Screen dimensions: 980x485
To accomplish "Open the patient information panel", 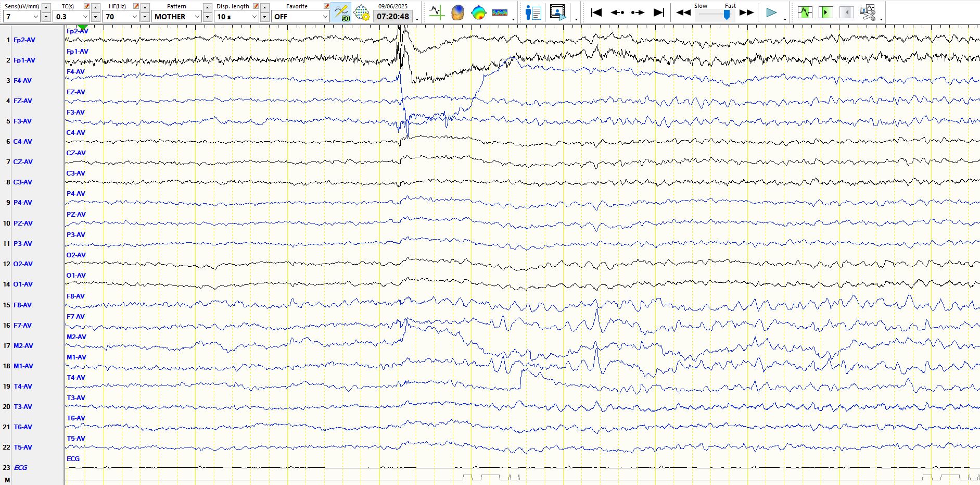I will (533, 13).
